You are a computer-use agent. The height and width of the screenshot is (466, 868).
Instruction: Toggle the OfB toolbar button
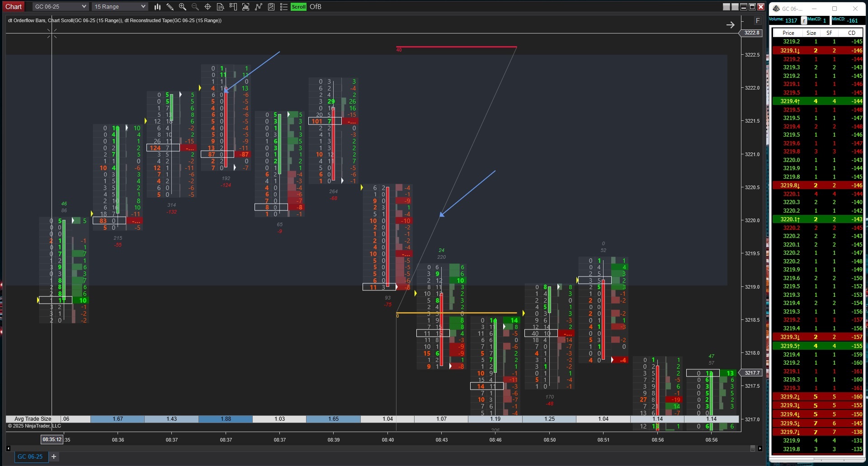tap(316, 7)
